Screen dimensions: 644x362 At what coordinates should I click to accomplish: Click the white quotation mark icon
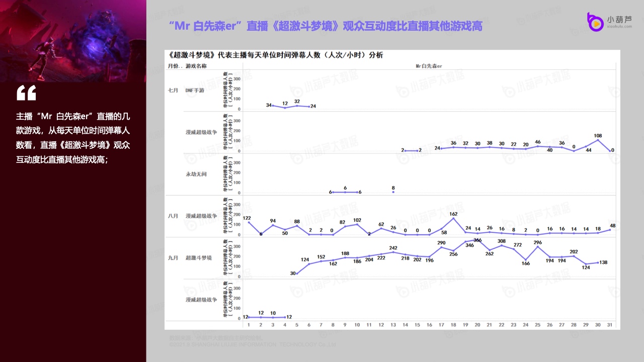point(26,93)
